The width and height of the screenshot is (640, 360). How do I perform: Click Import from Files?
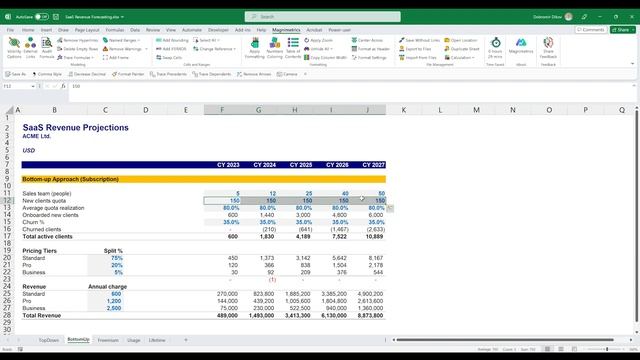(x=418, y=58)
